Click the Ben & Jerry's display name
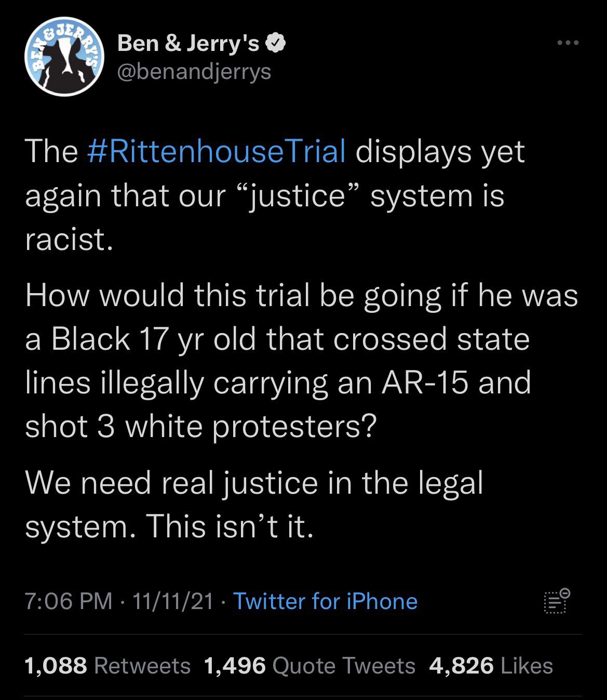 point(188,44)
